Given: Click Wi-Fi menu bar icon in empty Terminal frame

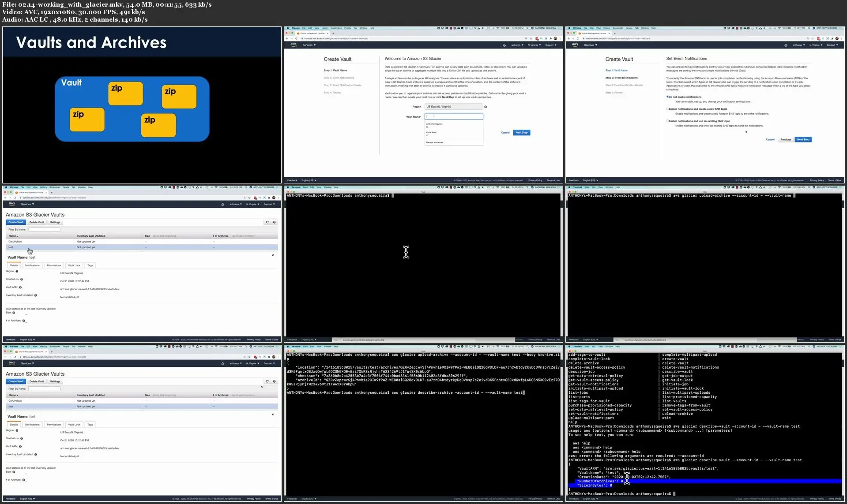Looking at the screenshot, I should coord(497,187).
